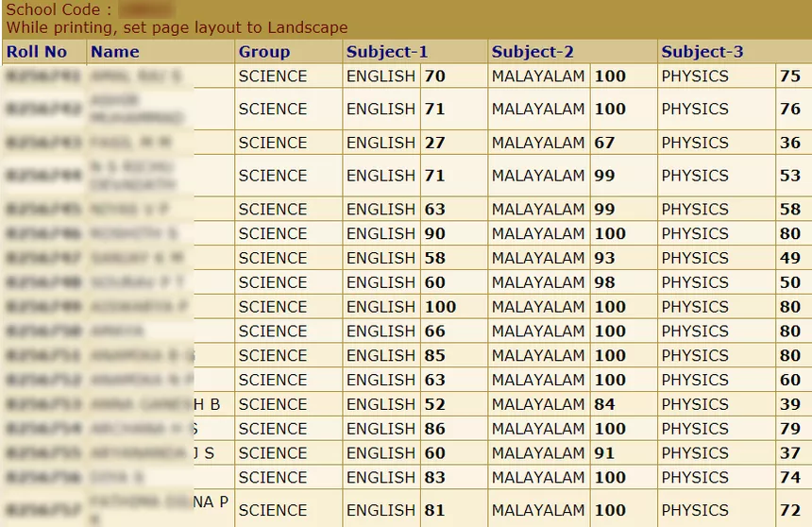Click the Name column header

[115, 52]
